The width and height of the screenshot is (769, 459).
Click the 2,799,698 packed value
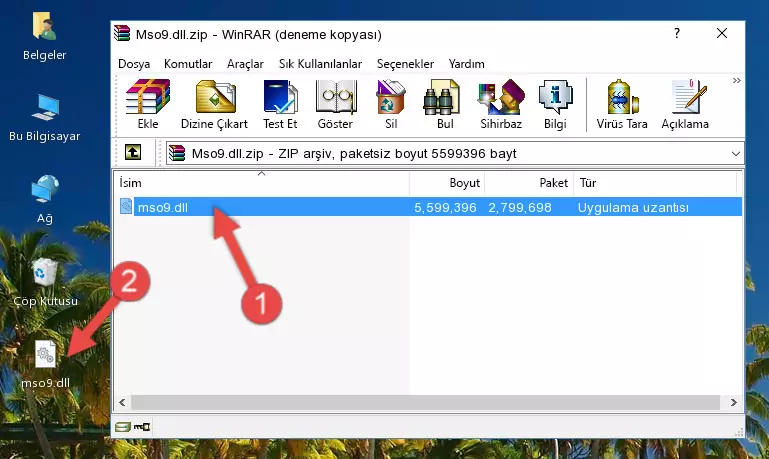pyautogui.click(x=520, y=207)
